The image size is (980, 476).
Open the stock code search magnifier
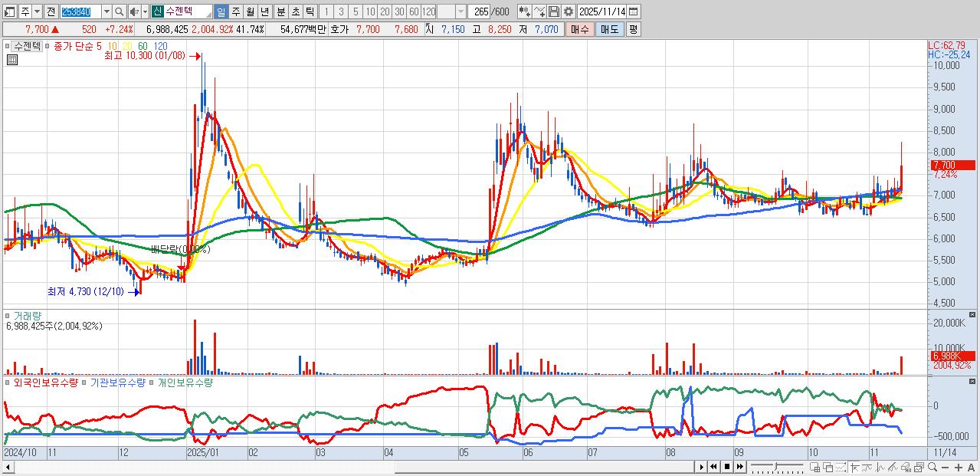point(119,11)
